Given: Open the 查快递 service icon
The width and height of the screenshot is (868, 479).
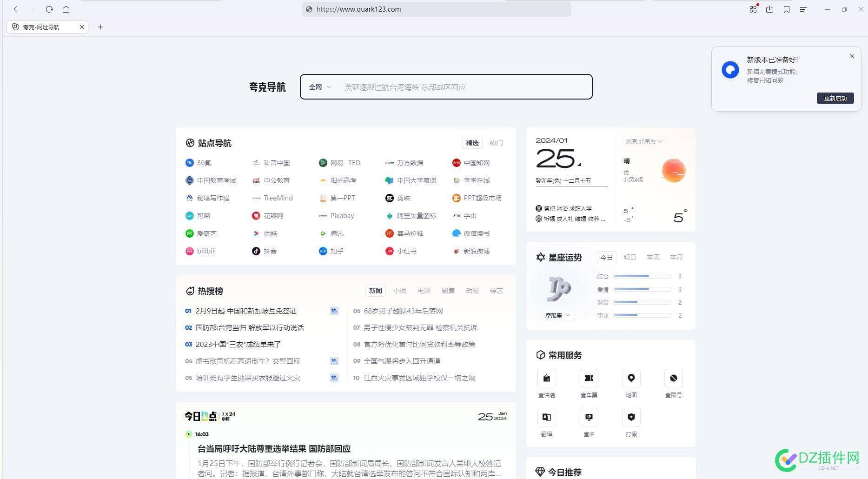Looking at the screenshot, I should (x=547, y=378).
